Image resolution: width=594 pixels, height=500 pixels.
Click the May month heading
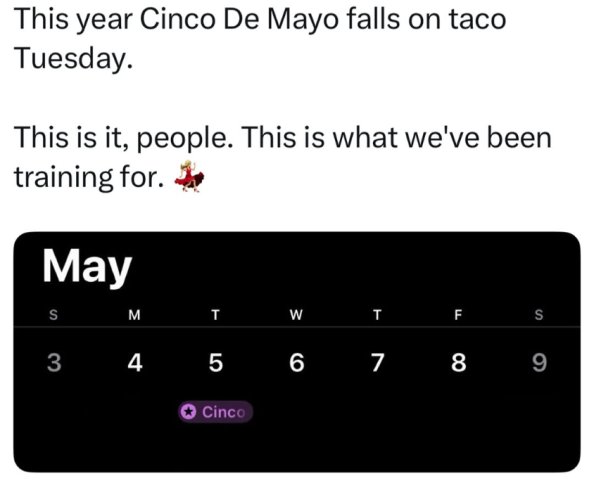click(x=87, y=267)
